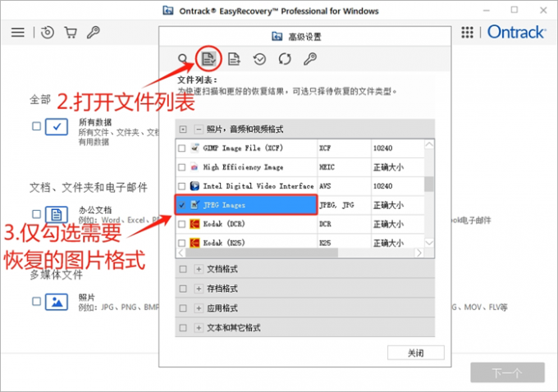
Task: Click the key icon in advanced settings toolbar
Action: pos(310,59)
